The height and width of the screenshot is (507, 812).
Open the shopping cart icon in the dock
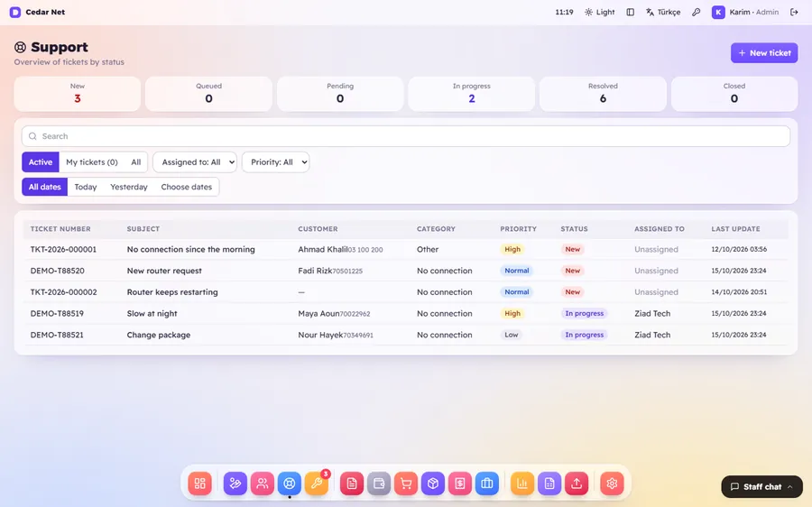(x=406, y=484)
